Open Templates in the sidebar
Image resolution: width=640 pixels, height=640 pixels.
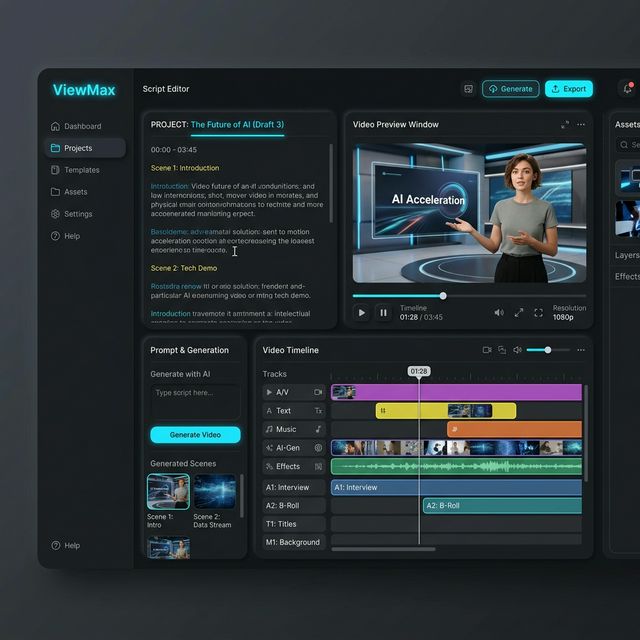tap(75, 170)
